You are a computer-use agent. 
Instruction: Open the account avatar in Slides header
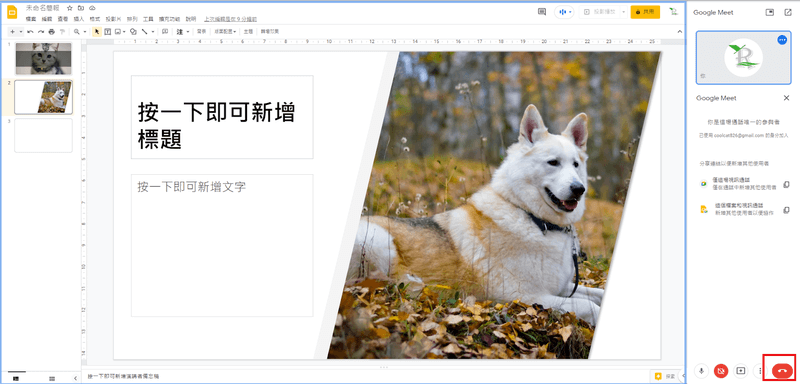(674, 12)
